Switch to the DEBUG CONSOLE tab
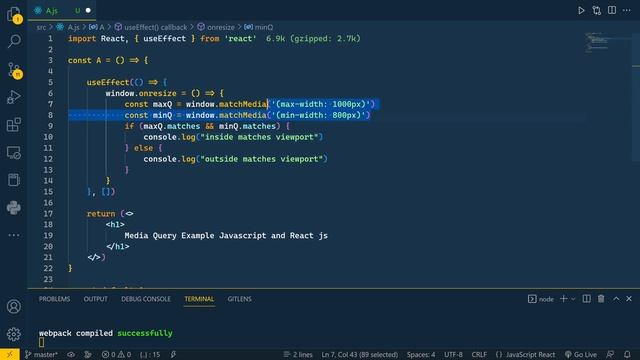 pos(146,299)
